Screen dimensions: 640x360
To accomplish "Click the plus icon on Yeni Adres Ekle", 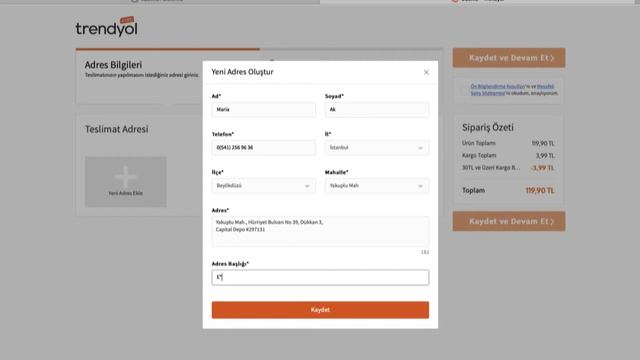I will [125, 177].
